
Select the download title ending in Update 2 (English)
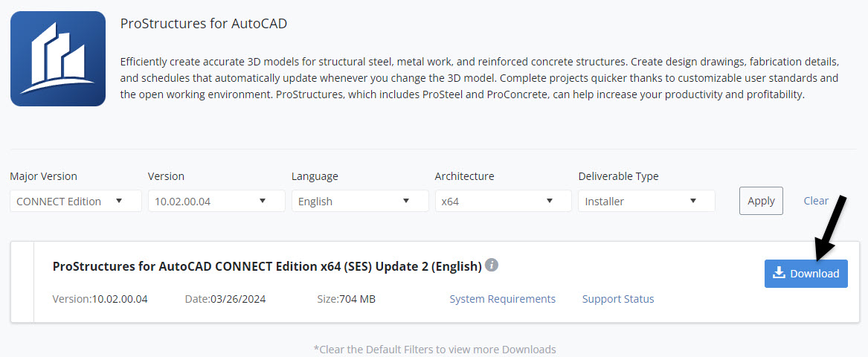pyautogui.click(x=267, y=266)
